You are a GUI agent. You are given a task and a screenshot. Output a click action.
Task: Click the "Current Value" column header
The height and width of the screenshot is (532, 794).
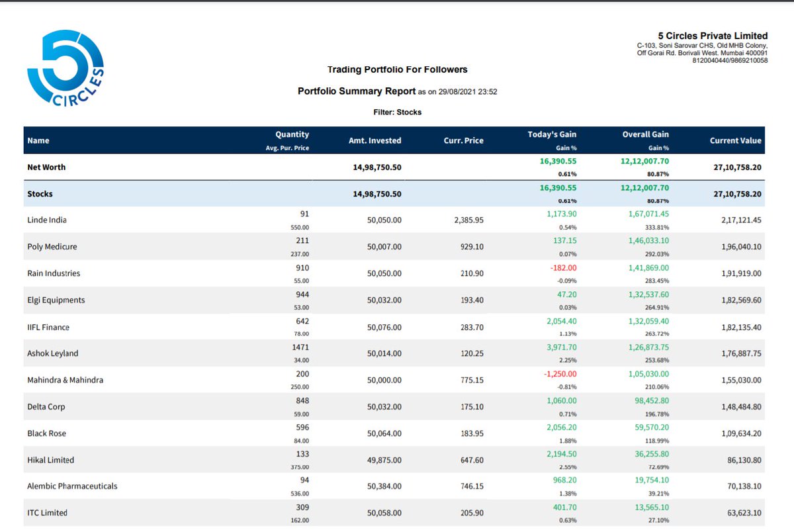pos(736,140)
